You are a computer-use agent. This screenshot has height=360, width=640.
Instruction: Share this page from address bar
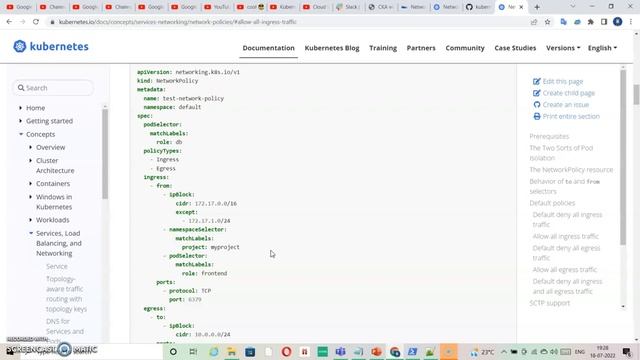pos(534,22)
